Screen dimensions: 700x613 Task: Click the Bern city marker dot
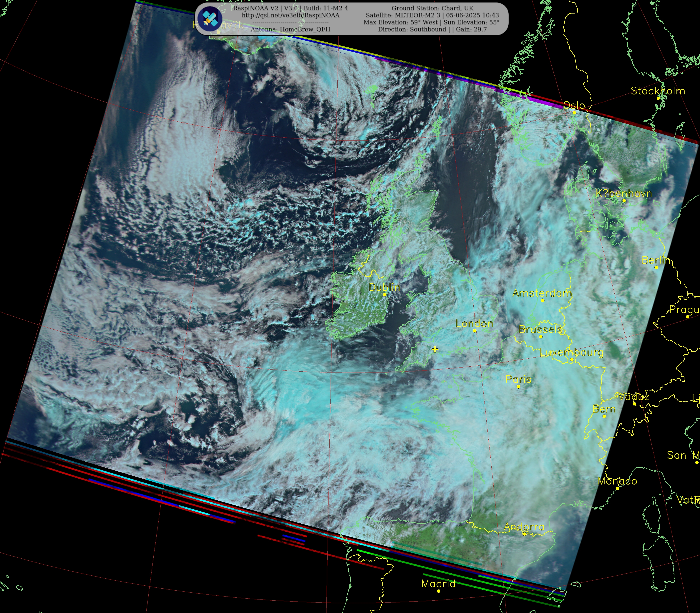[604, 416]
